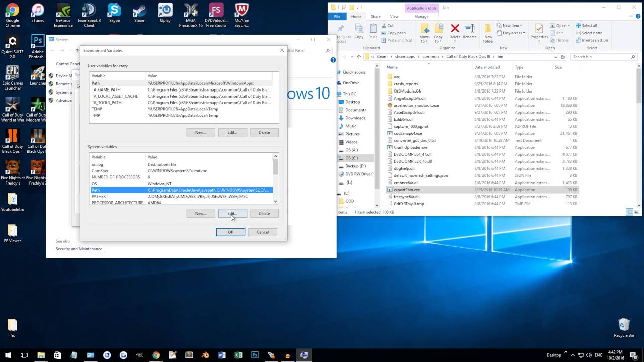The width and height of the screenshot is (644, 362).
Task: Select the PATHEXT system variable row
Action: [181, 196]
